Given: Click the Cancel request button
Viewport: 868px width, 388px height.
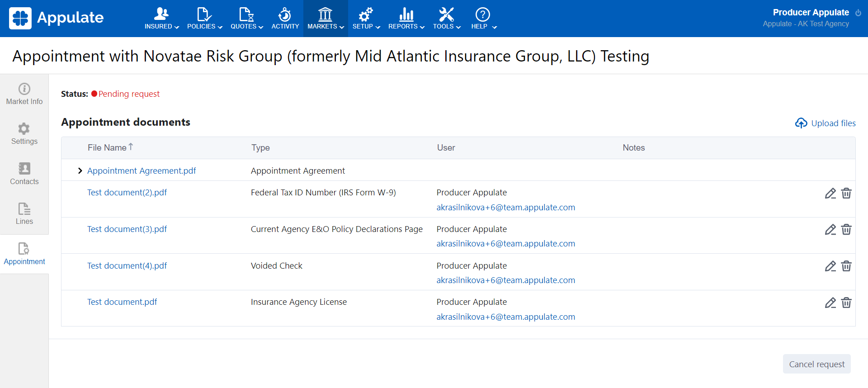Looking at the screenshot, I should click(x=816, y=364).
